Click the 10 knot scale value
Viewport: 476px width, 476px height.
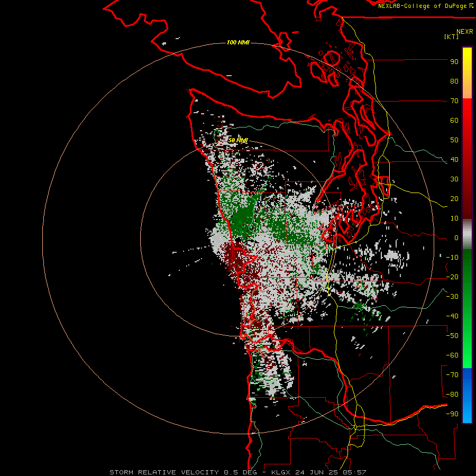(454, 218)
